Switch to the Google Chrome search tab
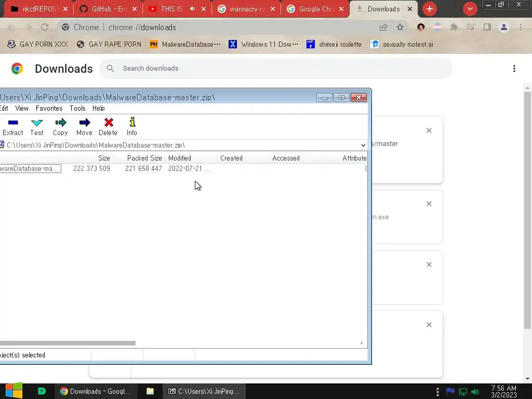Viewport: 532px width, 399px height. pyautogui.click(x=315, y=9)
